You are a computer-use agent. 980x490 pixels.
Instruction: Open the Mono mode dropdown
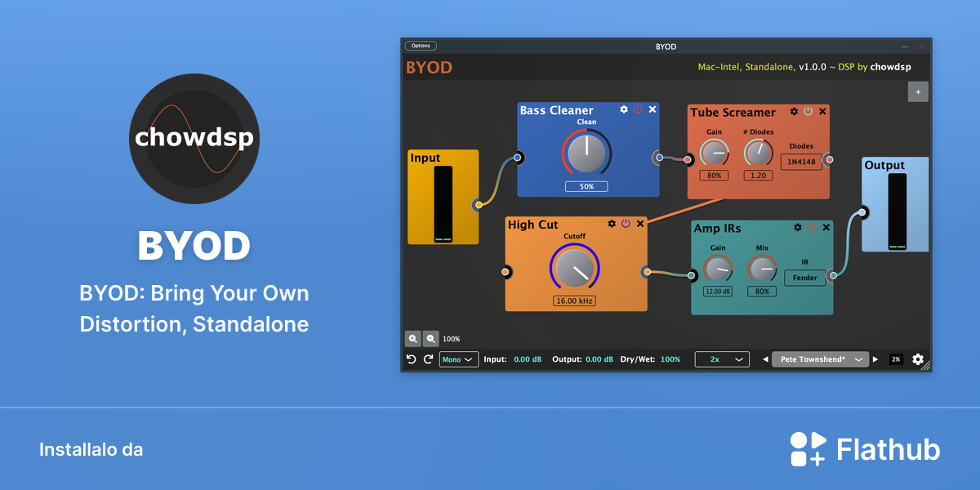point(459,359)
